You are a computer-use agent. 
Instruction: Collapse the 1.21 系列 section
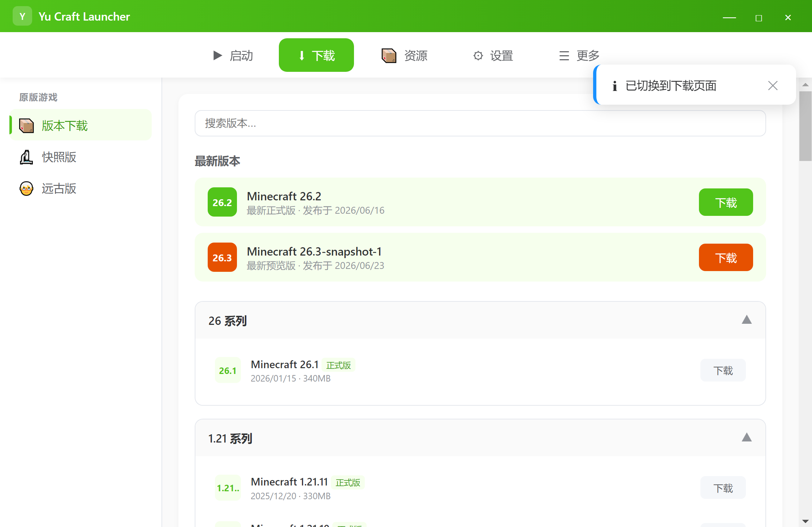pyautogui.click(x=747, y=437)
